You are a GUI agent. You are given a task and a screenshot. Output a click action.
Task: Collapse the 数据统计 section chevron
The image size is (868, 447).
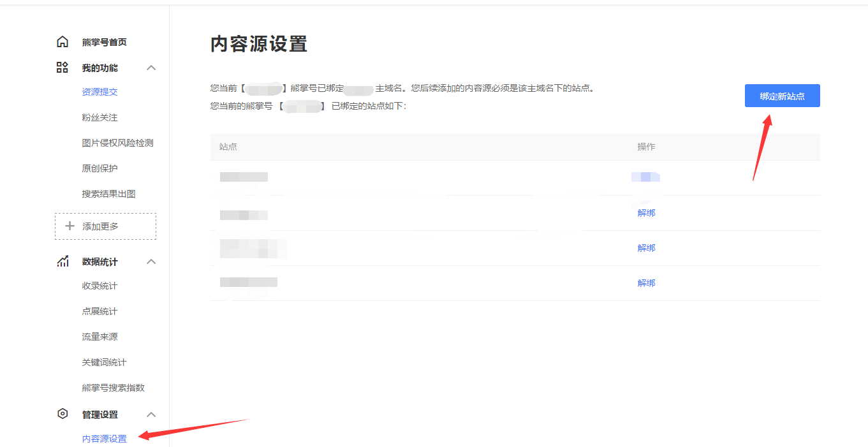point(151,261)
